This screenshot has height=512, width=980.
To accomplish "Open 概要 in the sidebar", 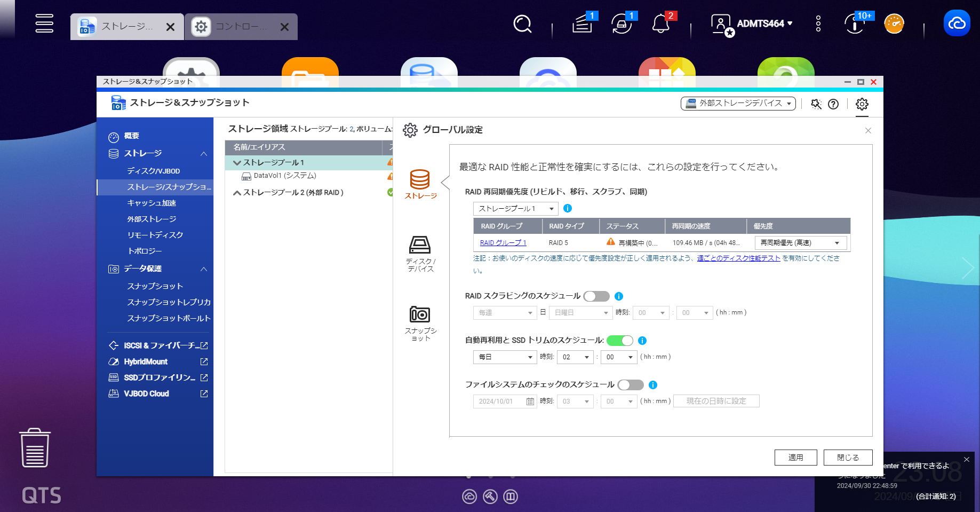I will [131, 136].
